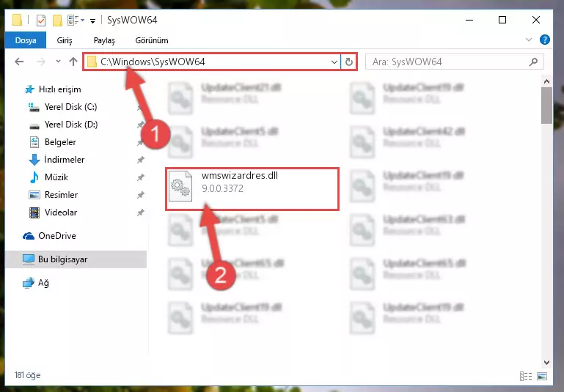Screen dimensions: 564x392
Task: Click the New folder quick access icon
Action: coord(57,20)
